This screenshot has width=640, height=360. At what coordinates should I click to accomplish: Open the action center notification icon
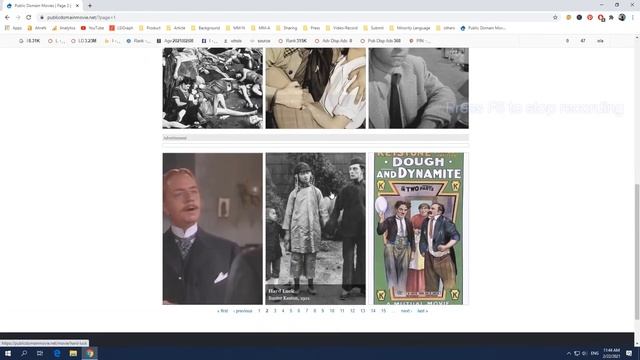click(x=629, y=353)
